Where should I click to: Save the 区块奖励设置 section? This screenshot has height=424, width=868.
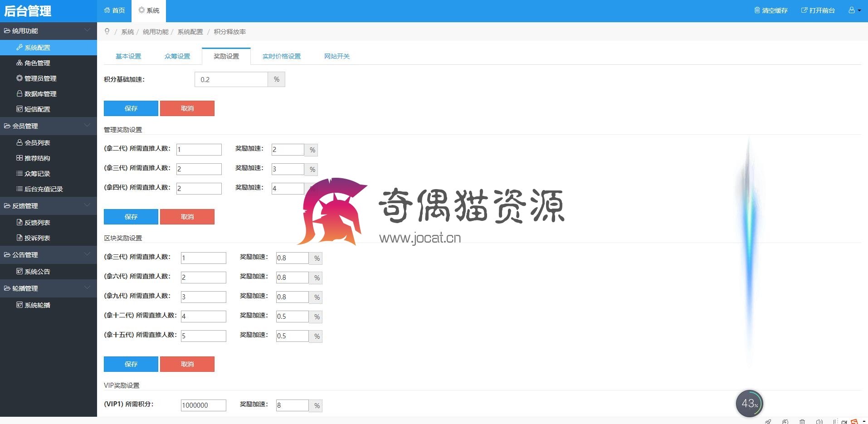(131, 364)
